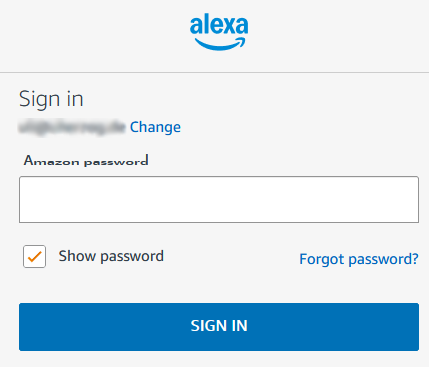
Task: Disable password visibility checkbox
Action: pos(34,256)
